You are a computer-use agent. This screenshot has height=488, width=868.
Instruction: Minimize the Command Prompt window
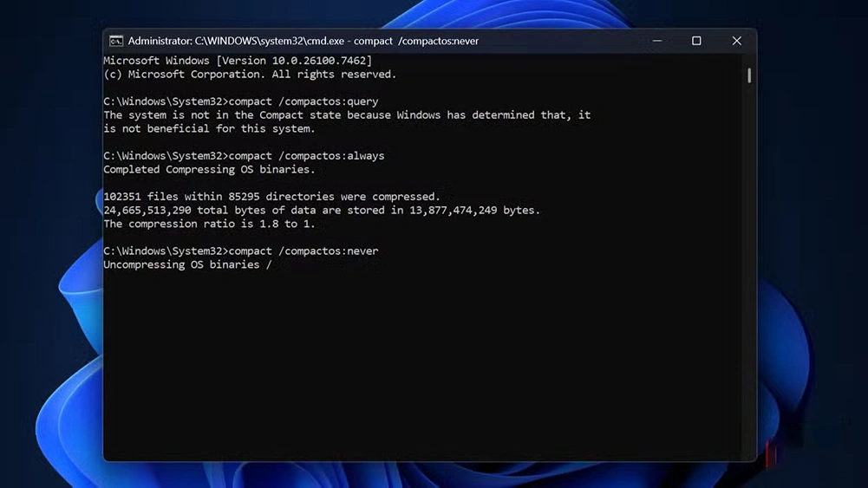pyautogui.click(x=657, y=41)
